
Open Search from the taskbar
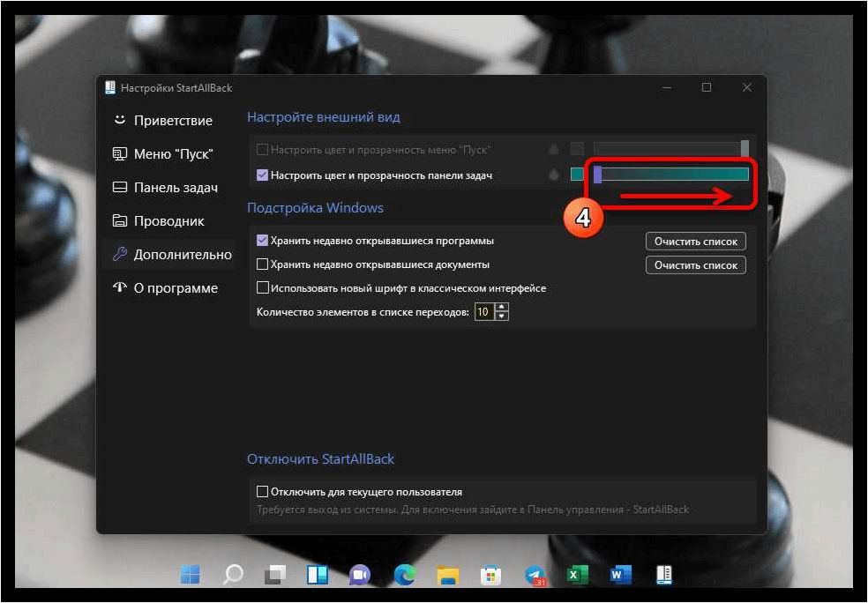233,576
